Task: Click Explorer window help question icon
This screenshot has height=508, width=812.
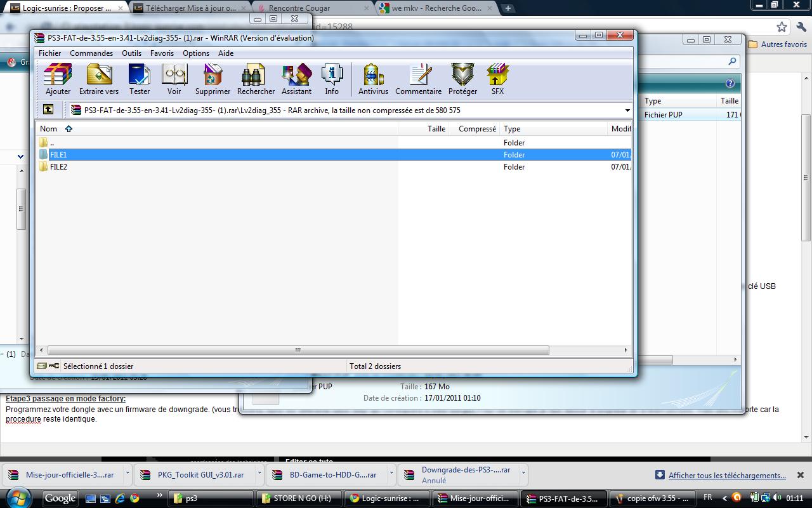Action: pos(730,84)
